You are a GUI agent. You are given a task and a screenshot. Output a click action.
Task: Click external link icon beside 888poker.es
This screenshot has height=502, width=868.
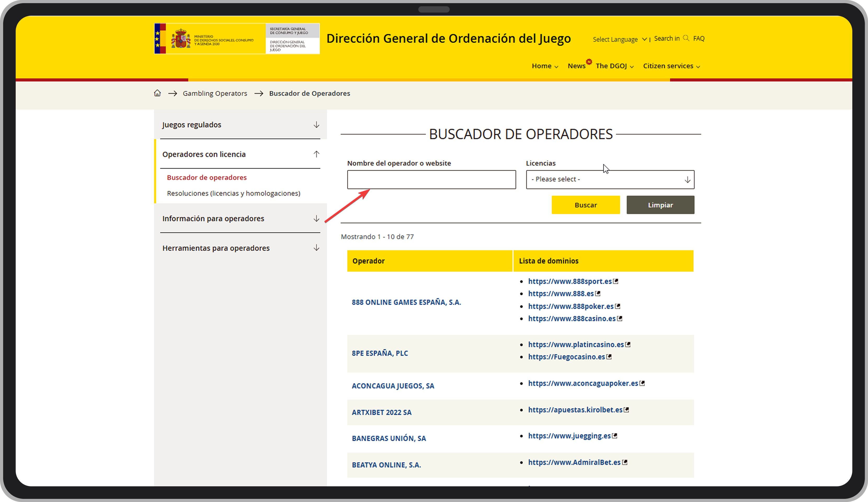click(618, 306)
